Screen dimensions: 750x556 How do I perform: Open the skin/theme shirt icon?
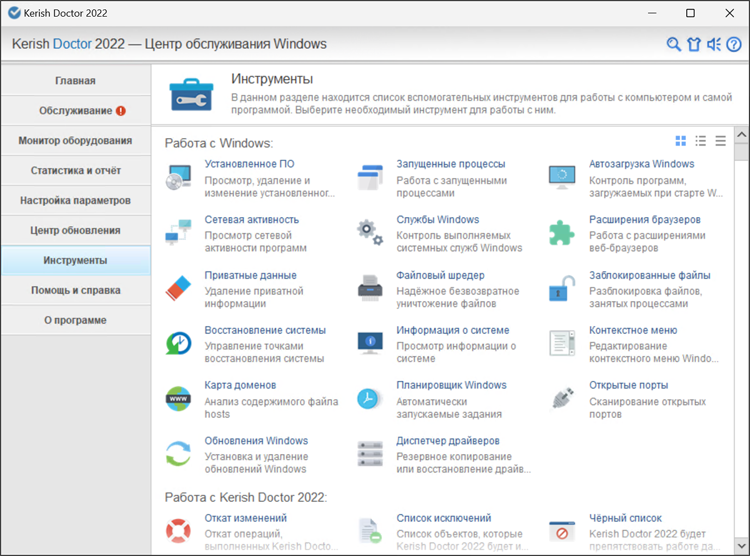coord(694,44)
